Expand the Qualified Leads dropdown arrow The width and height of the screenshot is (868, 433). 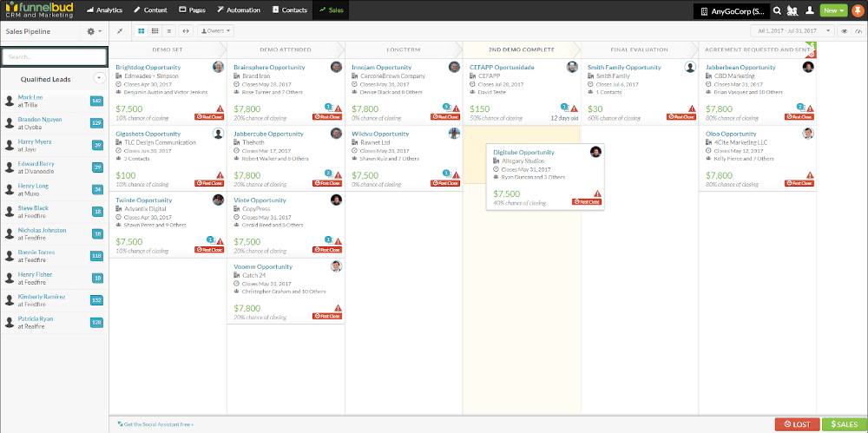pyautogui.click(x=100, y=78)
